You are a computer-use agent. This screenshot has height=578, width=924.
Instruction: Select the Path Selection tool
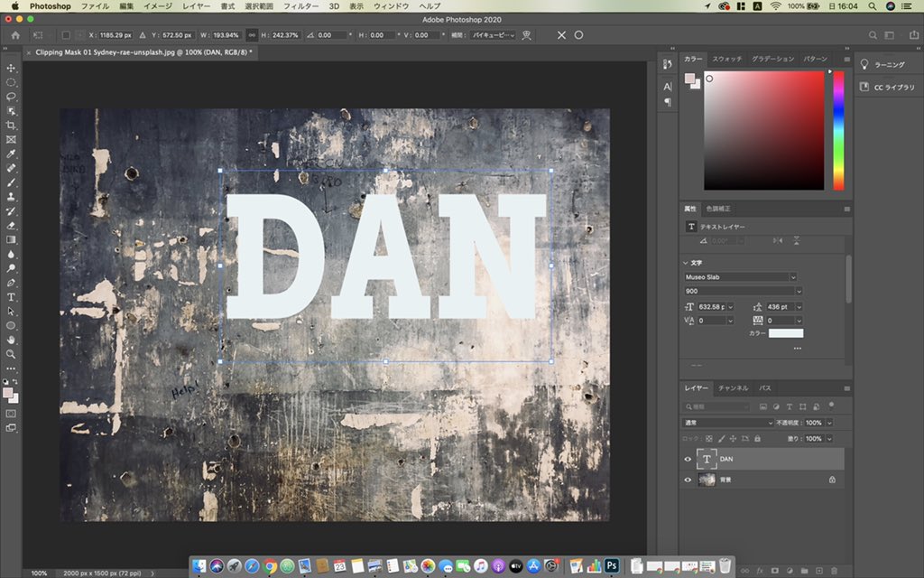pyautogui.click(x=11, y=312)
